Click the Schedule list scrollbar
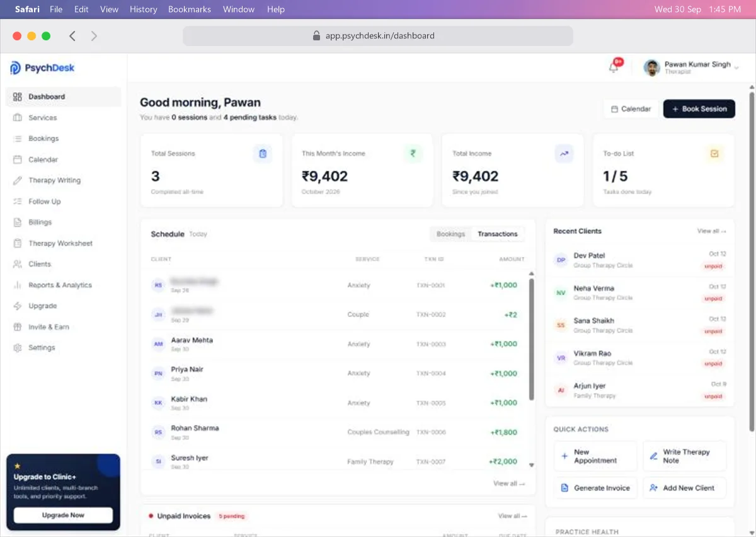 [x=531, y=339]
